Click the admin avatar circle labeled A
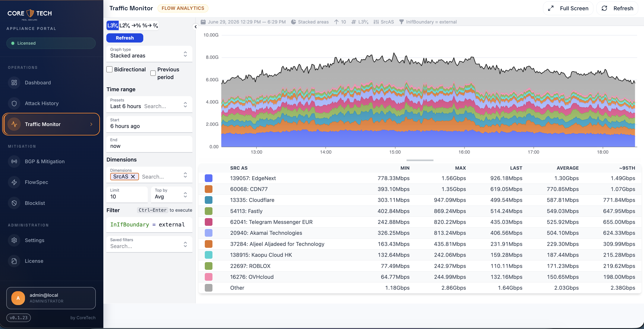The height and width of the screenshot is (329, 644). click(x=18, y=298)
